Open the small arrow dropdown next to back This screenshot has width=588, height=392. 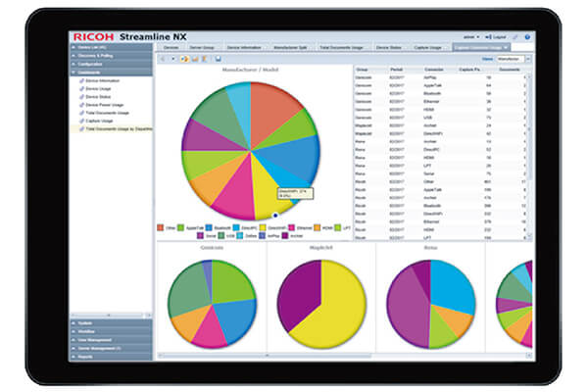coord(172,59)
